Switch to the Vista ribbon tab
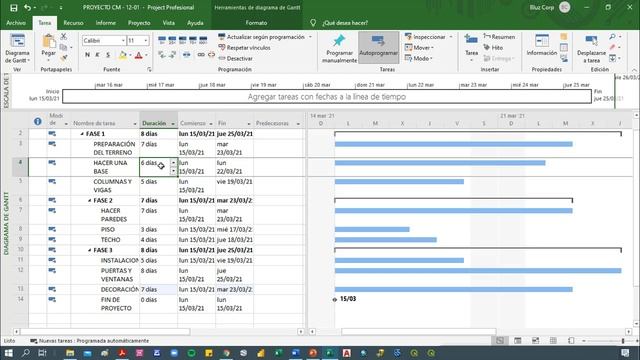 point(169,23)
